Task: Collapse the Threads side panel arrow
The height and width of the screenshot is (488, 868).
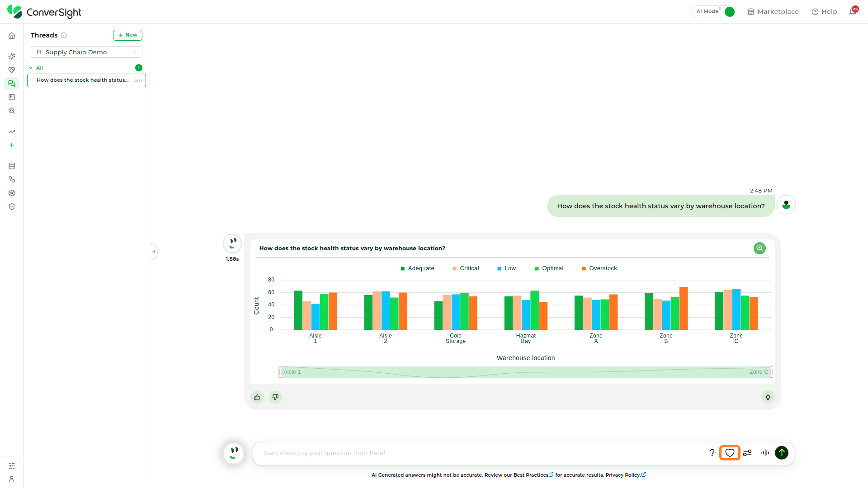Action: pyautogui.click(x=154, y=252)
